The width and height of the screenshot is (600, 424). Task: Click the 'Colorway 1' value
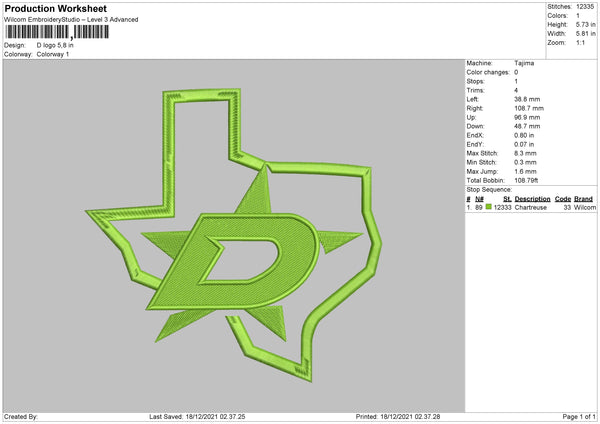tap(53, 54)
